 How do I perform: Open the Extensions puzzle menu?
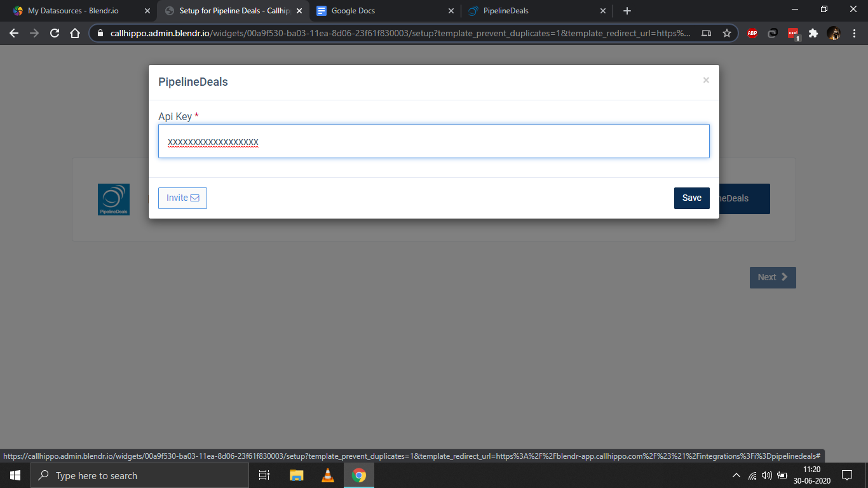(x=813, y=33)
